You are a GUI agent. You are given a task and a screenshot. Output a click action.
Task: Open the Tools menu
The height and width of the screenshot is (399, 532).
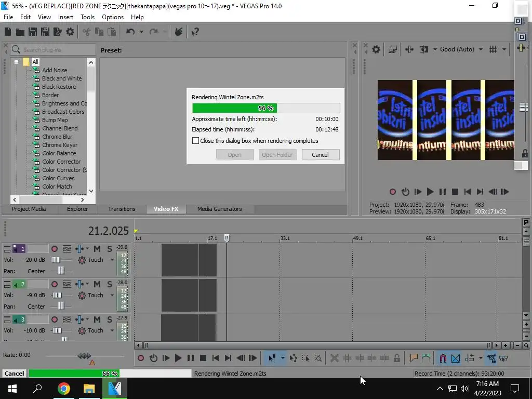pos(87,17)
